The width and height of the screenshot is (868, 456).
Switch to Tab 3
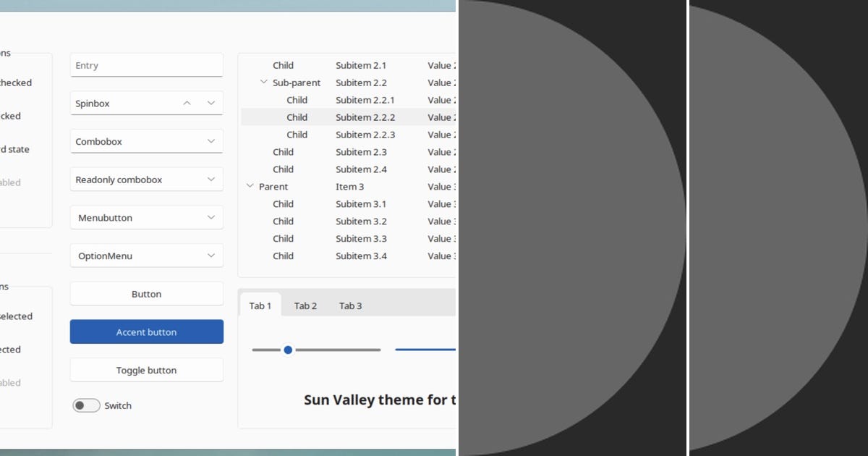pyautogui.click(x=350, y=305)
